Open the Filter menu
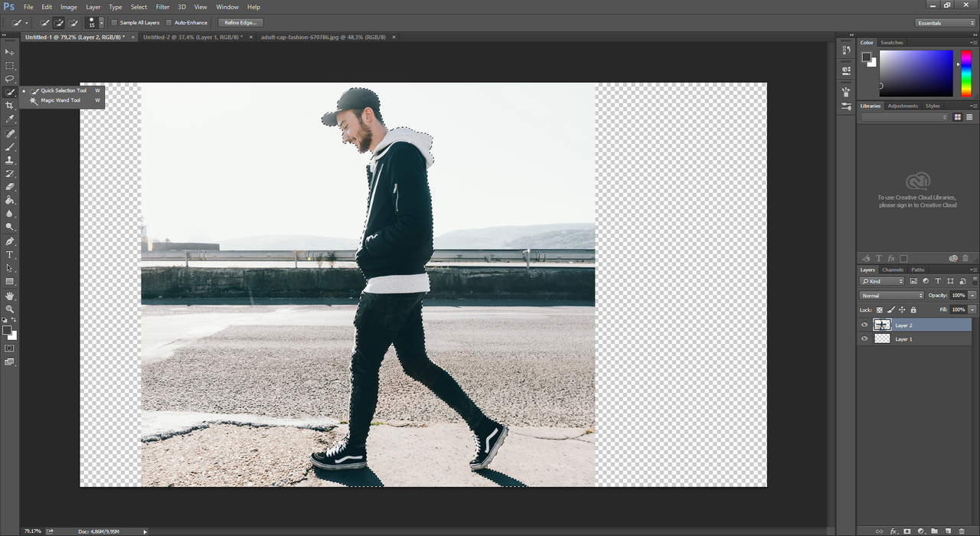The image size is (980, 536). tap(162, 7)
